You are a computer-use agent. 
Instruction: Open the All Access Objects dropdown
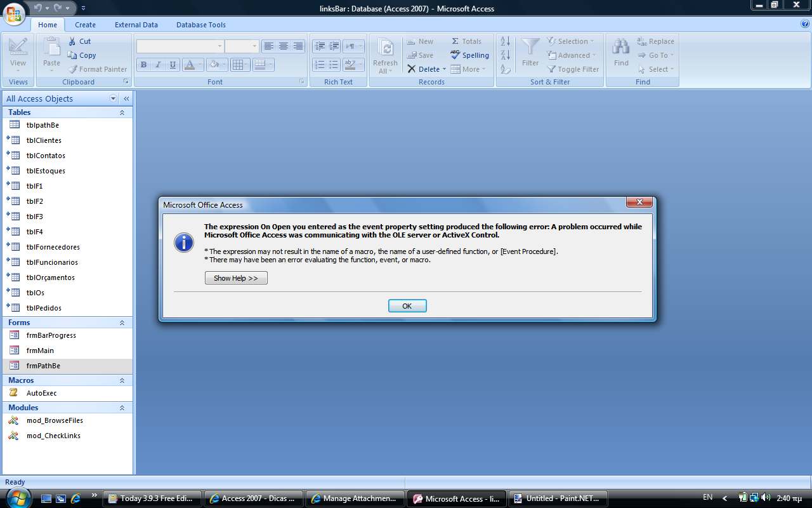click(114, 98)
